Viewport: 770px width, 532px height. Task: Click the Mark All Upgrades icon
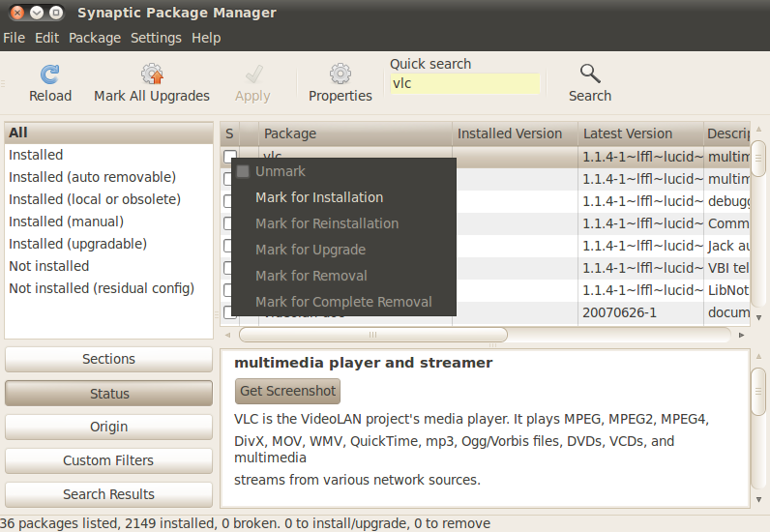pos(152,75)
